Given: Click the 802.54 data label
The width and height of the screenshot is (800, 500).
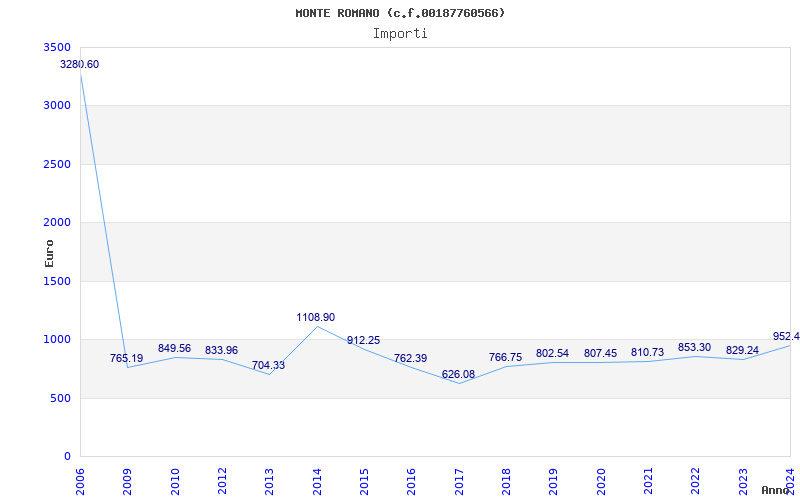Looking at the screenshot, I should tap(553, 354).
